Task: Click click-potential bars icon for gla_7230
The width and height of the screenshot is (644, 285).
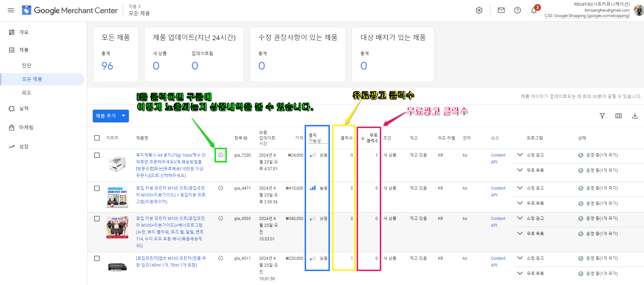Action: click(x=313, y=155)
